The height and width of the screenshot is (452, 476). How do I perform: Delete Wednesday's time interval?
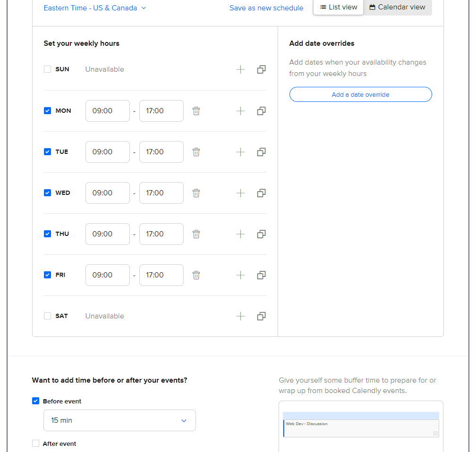[196, 193]
